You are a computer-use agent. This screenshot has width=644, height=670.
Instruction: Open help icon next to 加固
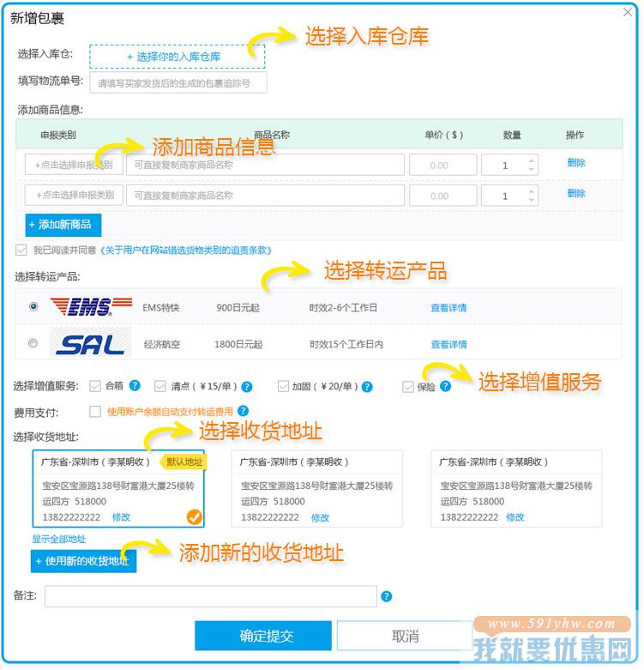(367, 387)
